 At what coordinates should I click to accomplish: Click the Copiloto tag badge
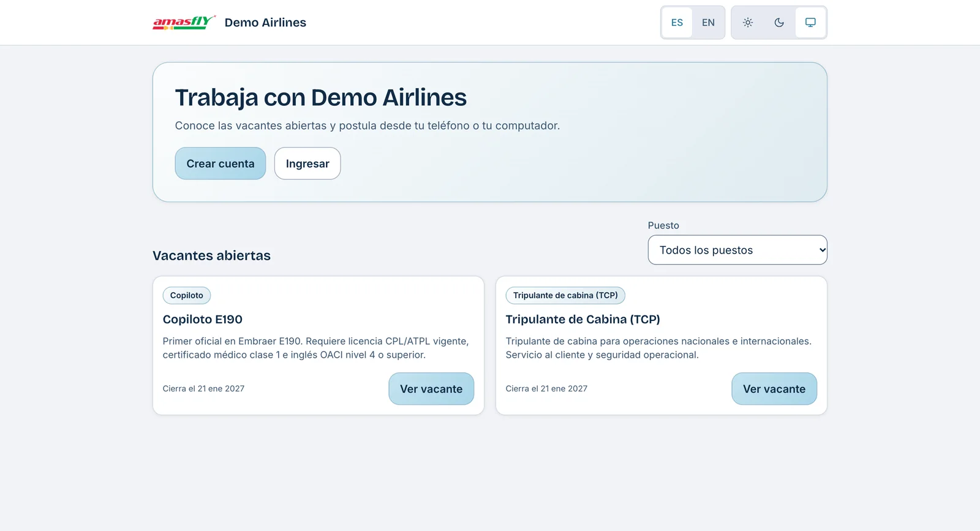pyautogui.click(x=187, y=295)
